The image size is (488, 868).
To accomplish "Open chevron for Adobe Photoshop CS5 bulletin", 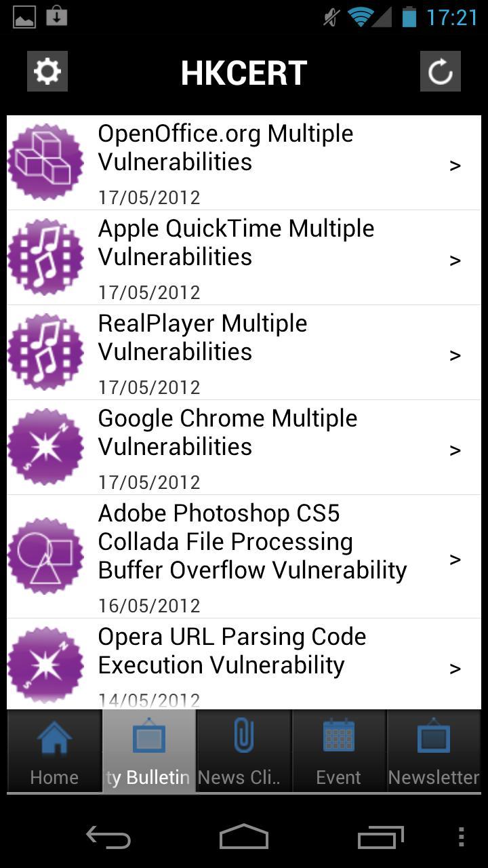I will (x=455, y=559).
